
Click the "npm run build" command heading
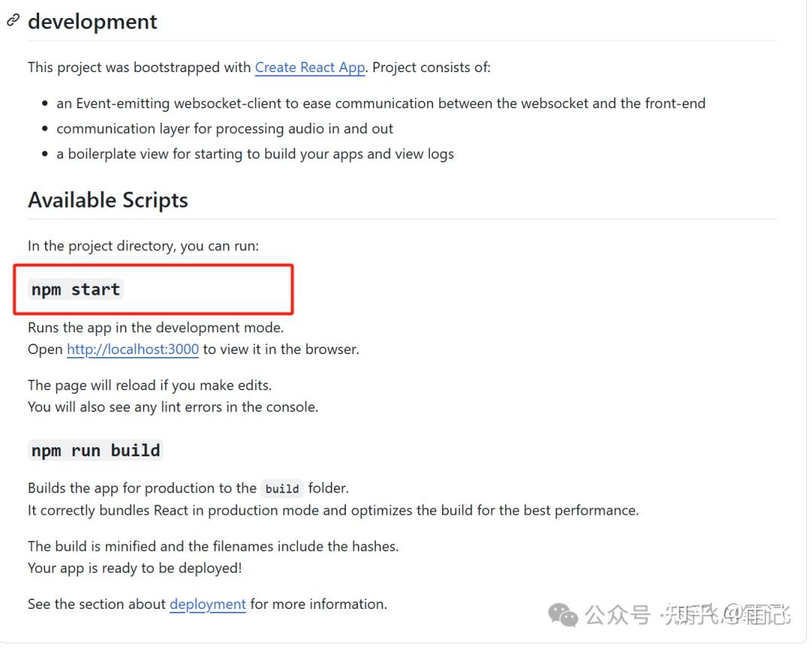95,450
